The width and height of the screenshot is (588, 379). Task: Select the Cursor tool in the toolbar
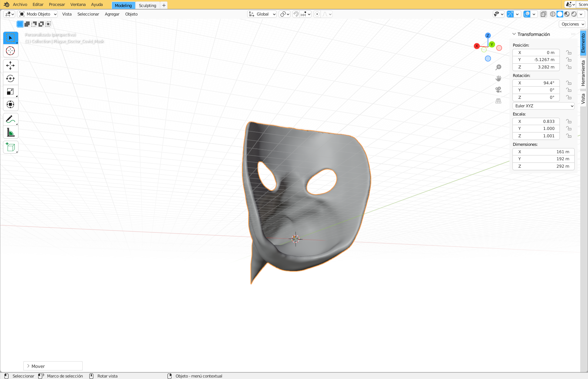click(10, 51)
